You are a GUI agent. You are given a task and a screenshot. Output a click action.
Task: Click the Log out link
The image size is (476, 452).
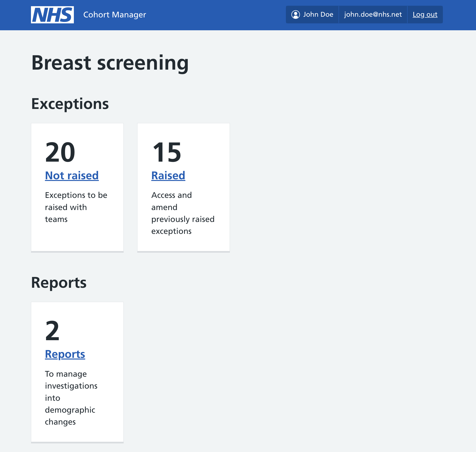pyautogui.click(x=425, y=15)
